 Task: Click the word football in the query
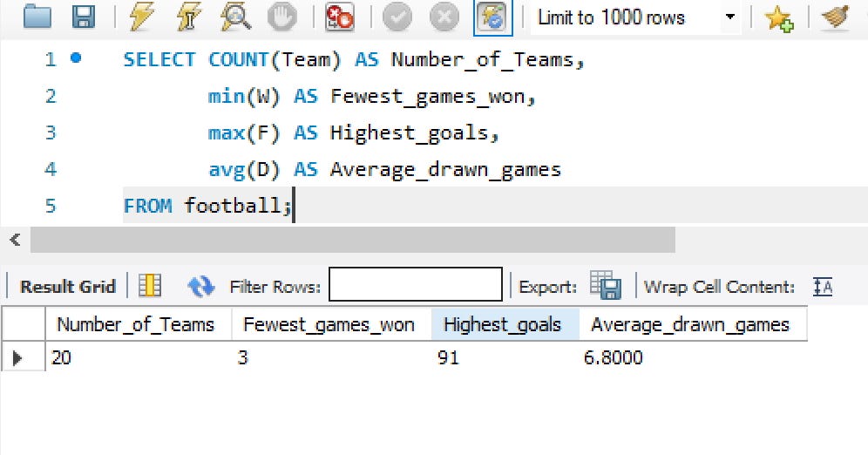[x=232, y=206]
